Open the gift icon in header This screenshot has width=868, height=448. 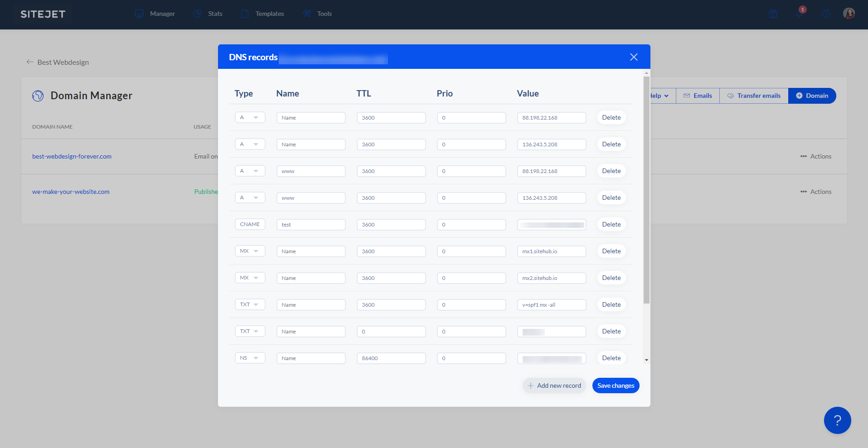click(773, 14)
